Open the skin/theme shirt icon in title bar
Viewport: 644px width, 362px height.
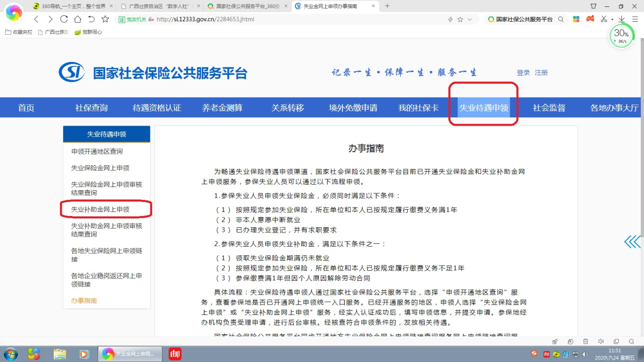(x=593, y=6)
